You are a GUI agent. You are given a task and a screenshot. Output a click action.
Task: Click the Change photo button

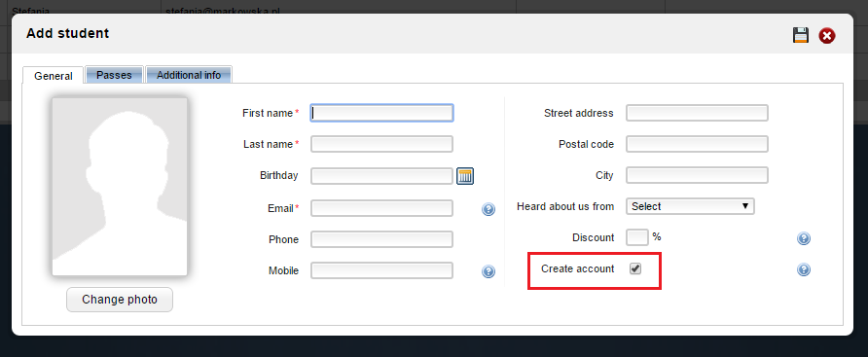coord(120,300)
